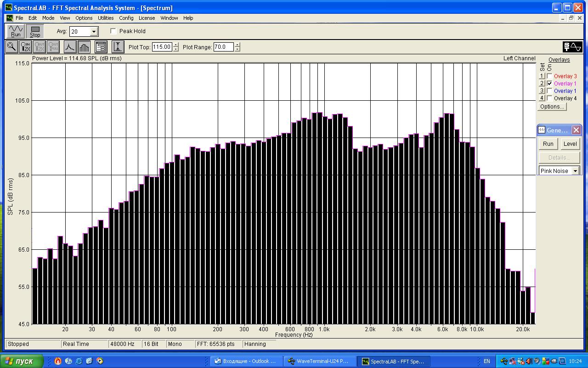Zoom in 2X with the IN 2X icon
588x368 pixels.
(x=25, y=46)
